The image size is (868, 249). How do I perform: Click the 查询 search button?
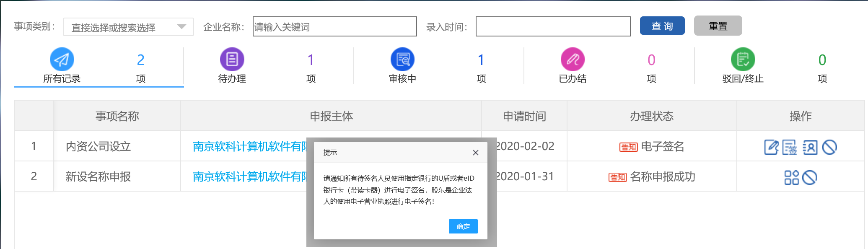(662, 26)
